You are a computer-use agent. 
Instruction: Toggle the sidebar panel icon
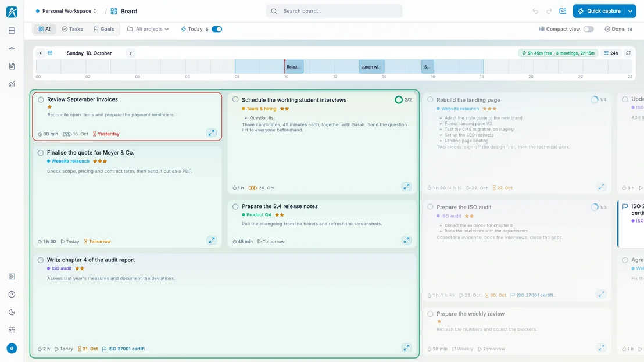12,277
